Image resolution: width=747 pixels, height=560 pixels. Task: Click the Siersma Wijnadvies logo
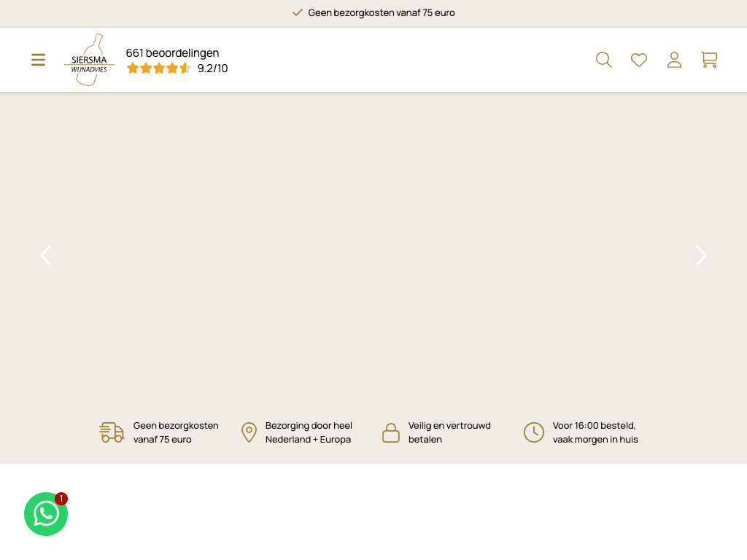point(89,60)
